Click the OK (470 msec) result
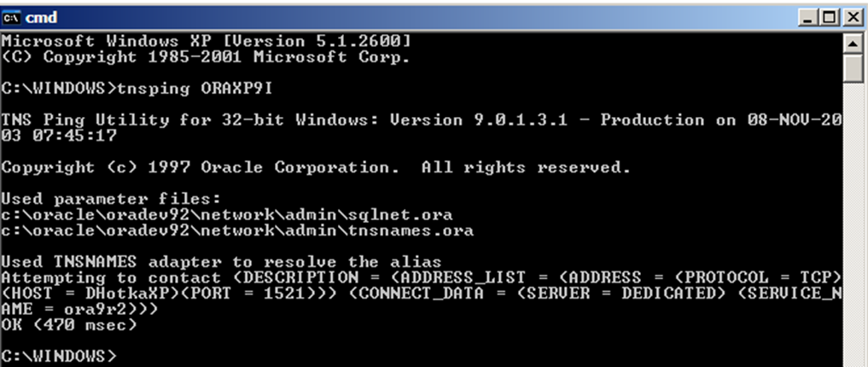The height and width of the screenshot is (367, 868). coord(68,324)
